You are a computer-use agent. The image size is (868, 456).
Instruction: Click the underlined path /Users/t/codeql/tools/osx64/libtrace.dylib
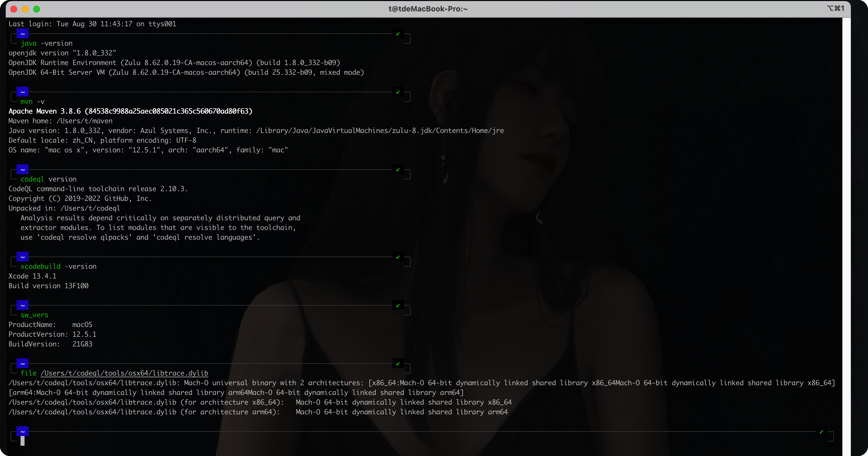124,373
